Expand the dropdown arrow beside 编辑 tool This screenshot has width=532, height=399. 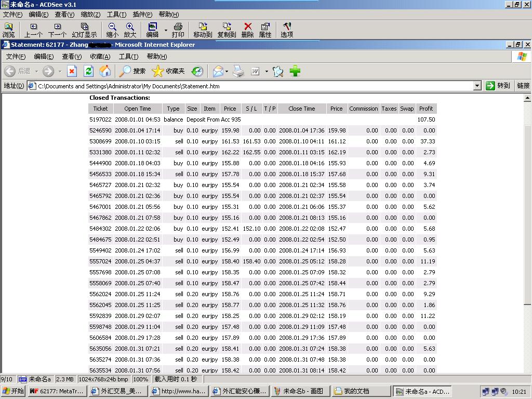(166, 30)
